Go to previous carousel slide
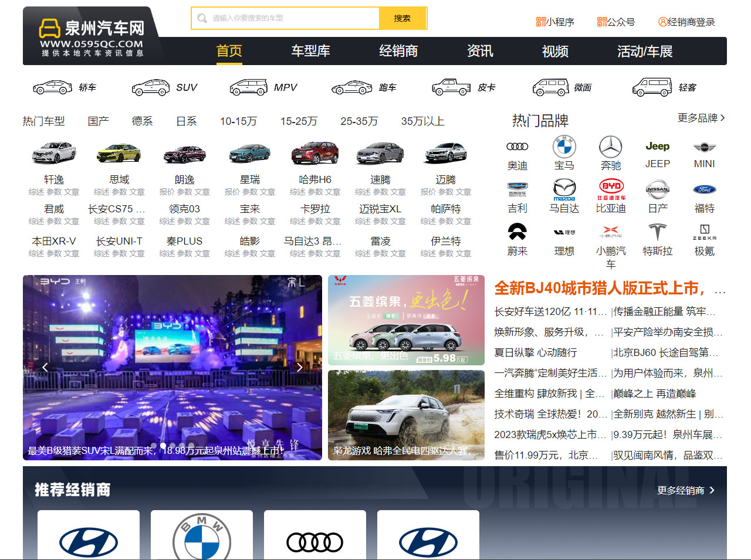Image resolution: width=751 pixels, height=560 pixels. (x=45, y=367)
